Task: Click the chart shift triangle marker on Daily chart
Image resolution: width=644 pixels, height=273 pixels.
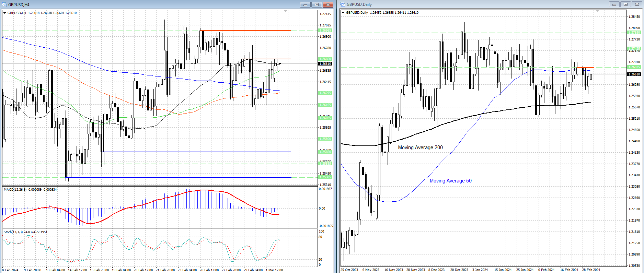Action: 597,11
